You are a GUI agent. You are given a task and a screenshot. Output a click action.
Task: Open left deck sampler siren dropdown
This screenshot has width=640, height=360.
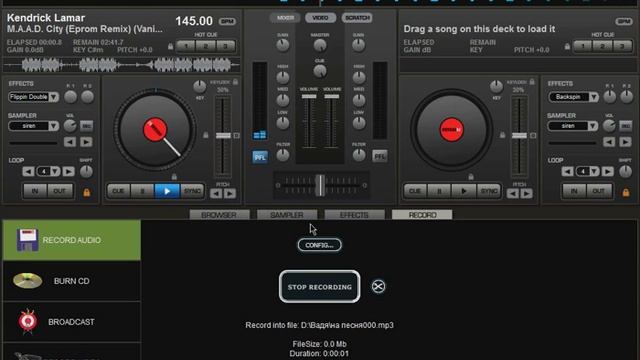click(x=33, y=126)
